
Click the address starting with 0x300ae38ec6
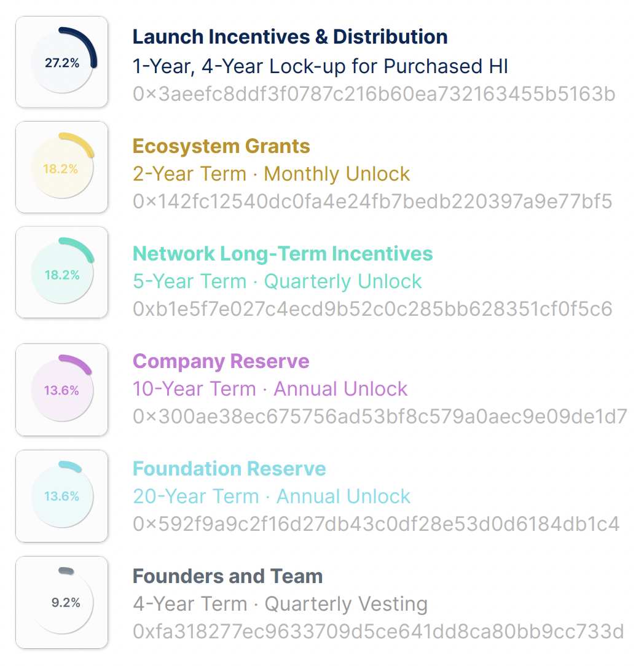click(x=380, y=417)
